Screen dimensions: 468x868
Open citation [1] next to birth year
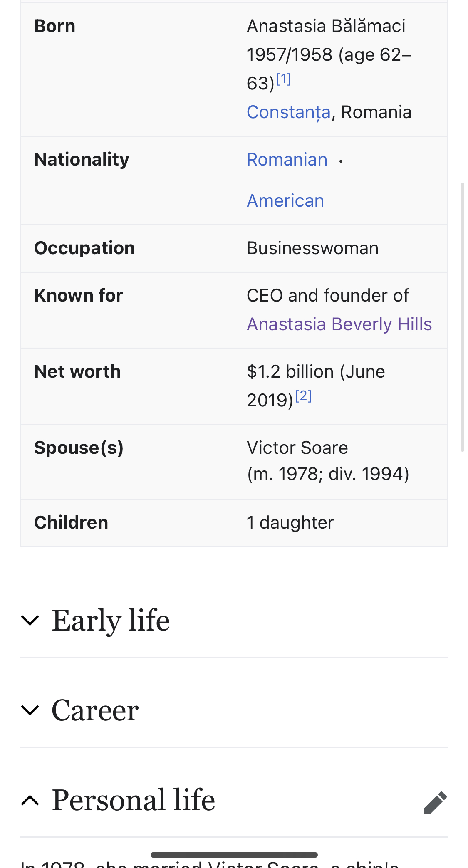coord(284,79)
